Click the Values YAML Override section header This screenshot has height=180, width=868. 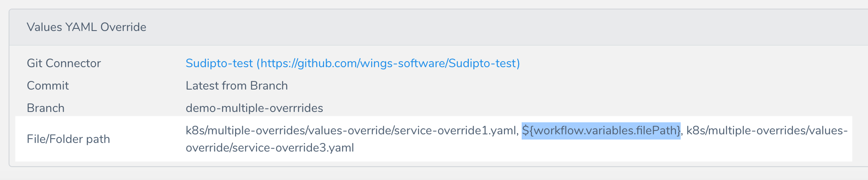click(x=438, y=27)
